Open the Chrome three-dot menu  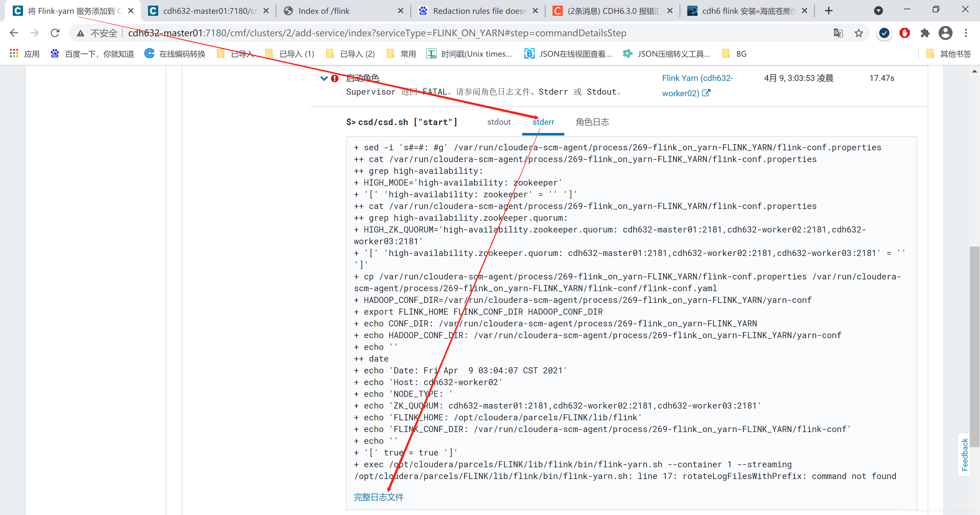[x=966, y=33]
